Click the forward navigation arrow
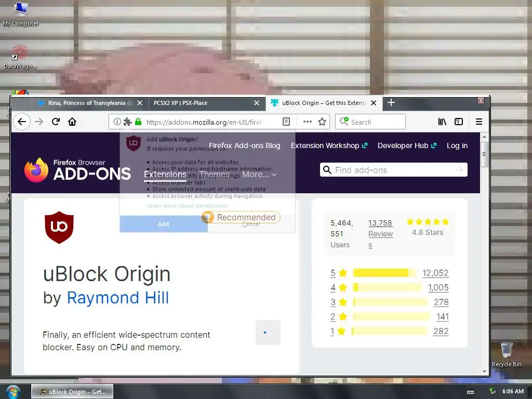The image size is (532, 399). point(39,122)
